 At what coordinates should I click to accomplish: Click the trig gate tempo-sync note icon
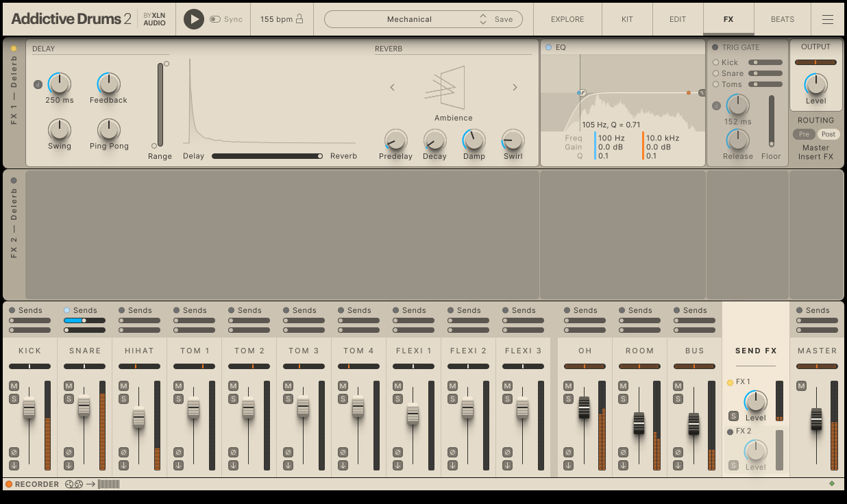[x=716, y=106]
